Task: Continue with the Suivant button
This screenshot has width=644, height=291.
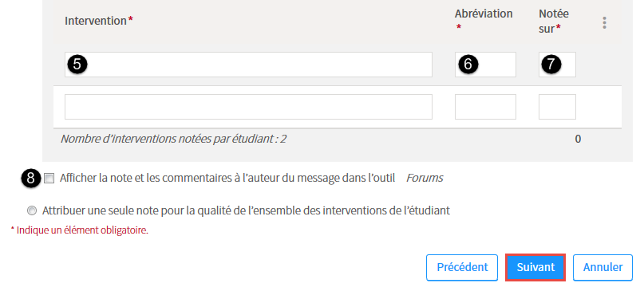Action: point(535,267)
